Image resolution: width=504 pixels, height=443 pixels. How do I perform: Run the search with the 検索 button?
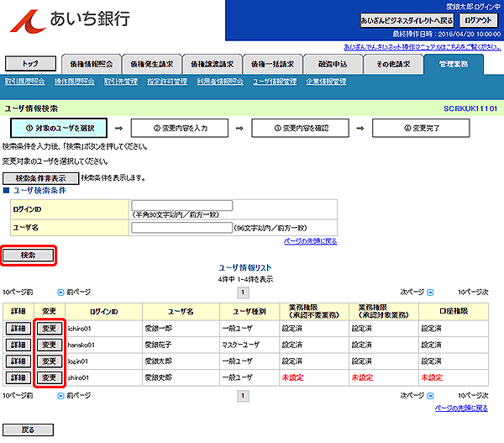pyautogui.click(x=29, y=256)
